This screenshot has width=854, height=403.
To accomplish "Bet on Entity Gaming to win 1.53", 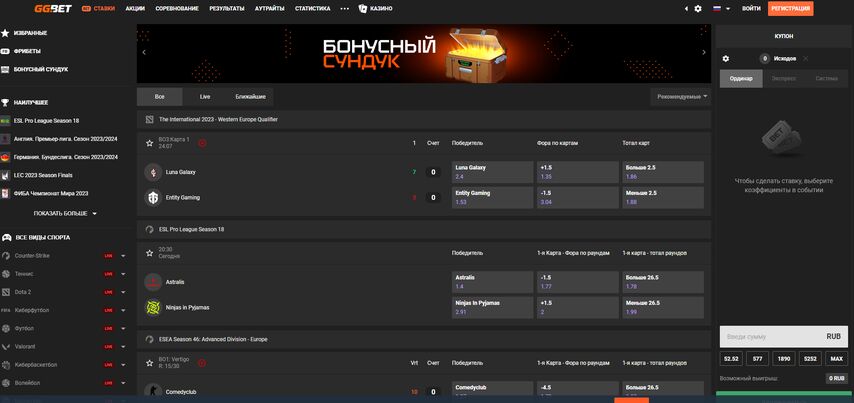I will click(x=492, y=198).
